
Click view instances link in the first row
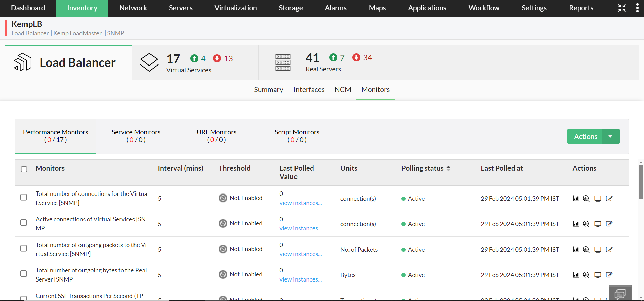tap(301, 203)
